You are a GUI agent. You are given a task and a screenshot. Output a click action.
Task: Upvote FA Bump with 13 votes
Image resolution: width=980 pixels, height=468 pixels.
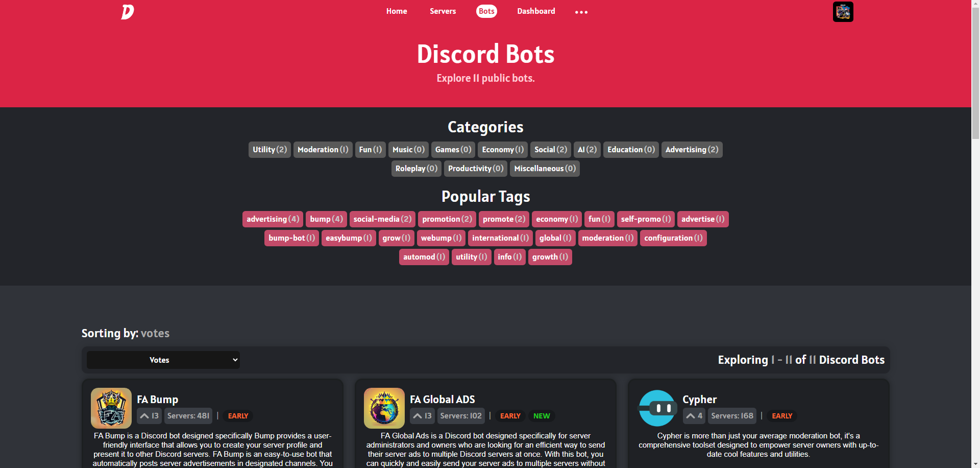tap(149, 416)
